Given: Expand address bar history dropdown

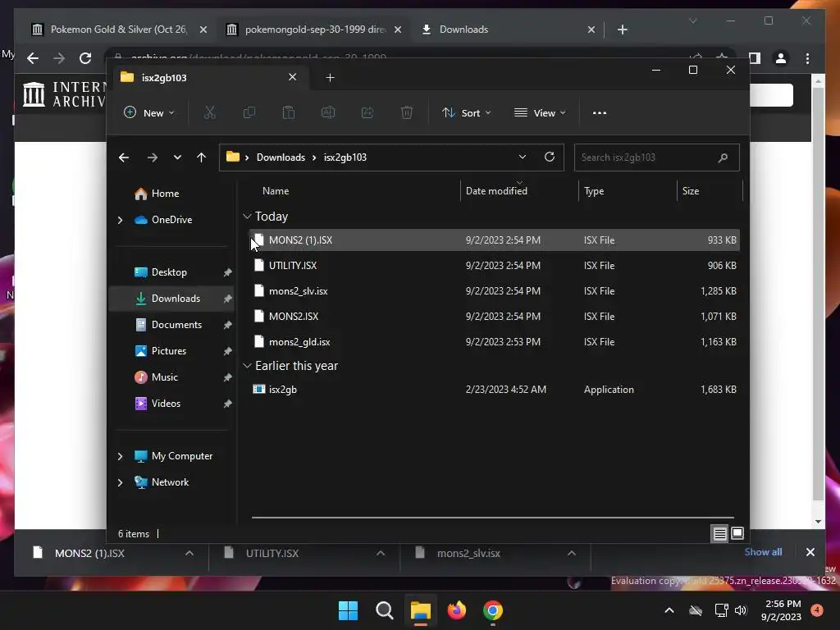Looking at the screenshot, I should pos(523,157).
